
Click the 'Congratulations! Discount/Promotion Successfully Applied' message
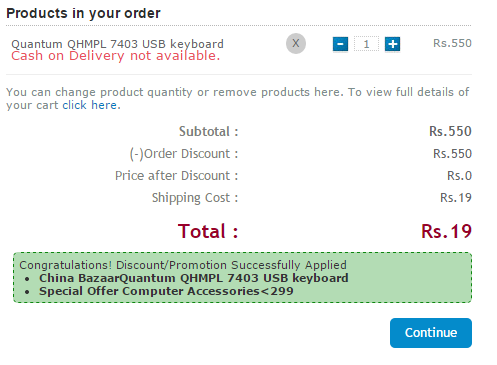tap(183, 265)
